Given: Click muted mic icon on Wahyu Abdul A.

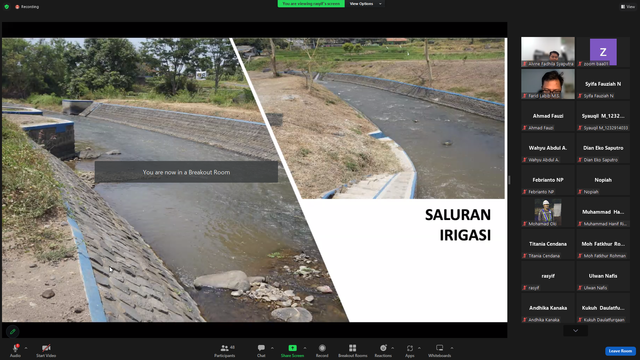Looking at the screenshot, I should (525, 160).
